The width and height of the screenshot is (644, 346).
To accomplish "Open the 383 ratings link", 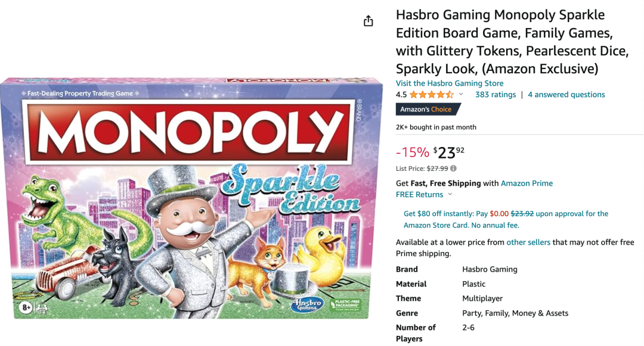I will pos(495,95).
